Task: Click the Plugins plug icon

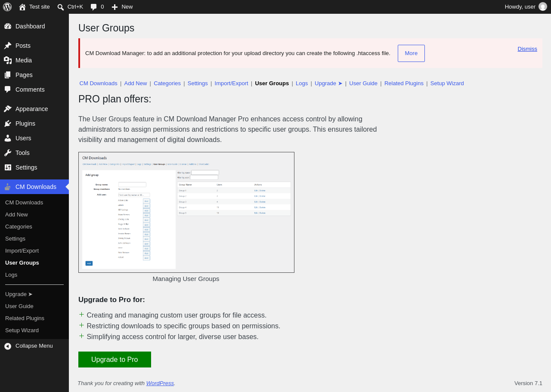Action: pos(8,123)
